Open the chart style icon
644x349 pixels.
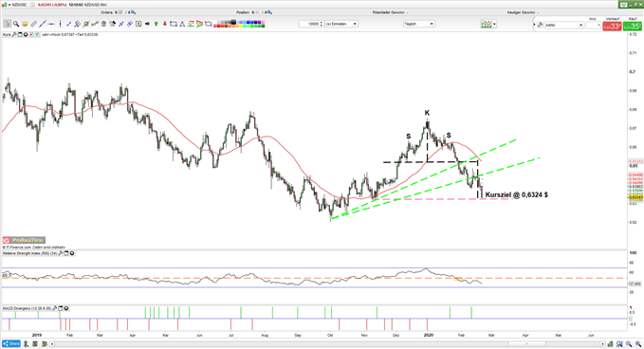tap(486, 25)
